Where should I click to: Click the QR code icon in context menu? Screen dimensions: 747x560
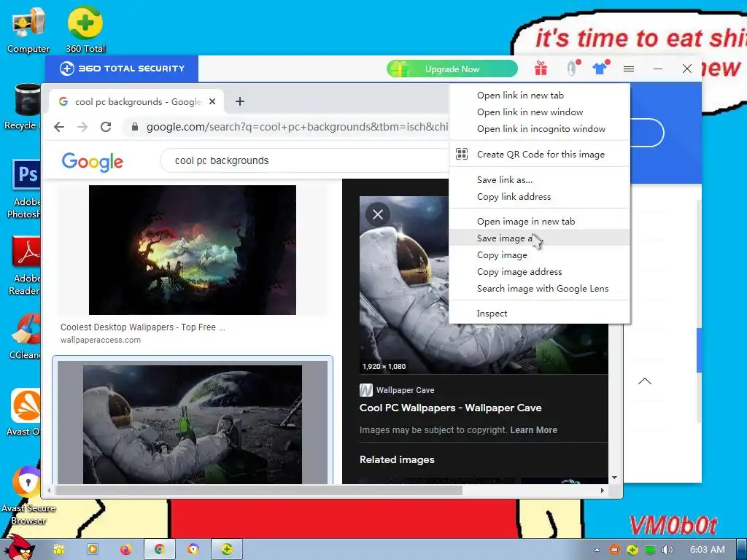coord(462,154)
